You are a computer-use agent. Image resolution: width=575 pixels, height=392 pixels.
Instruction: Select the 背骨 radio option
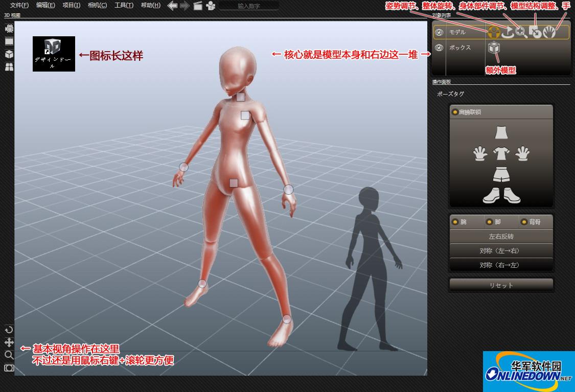523,222
